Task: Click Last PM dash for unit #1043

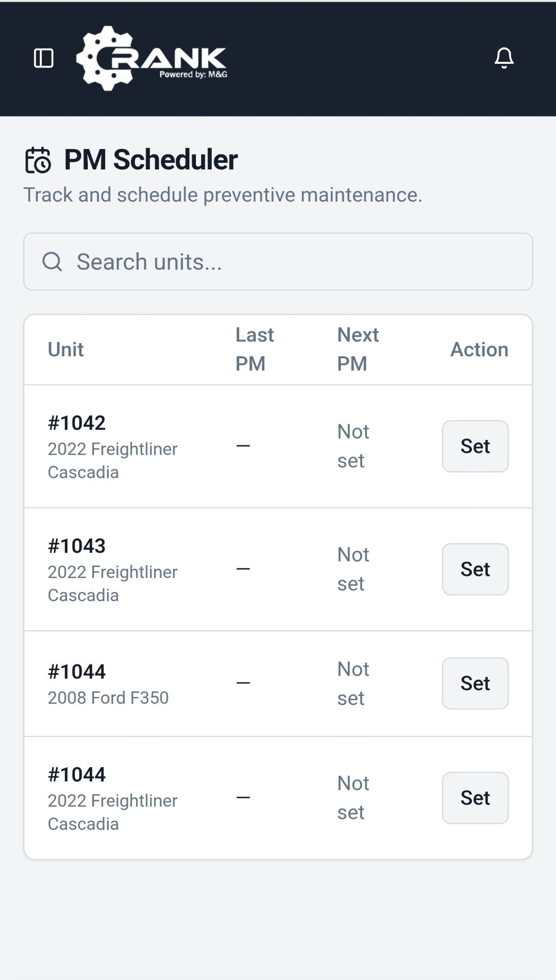Action: point(243,569)
